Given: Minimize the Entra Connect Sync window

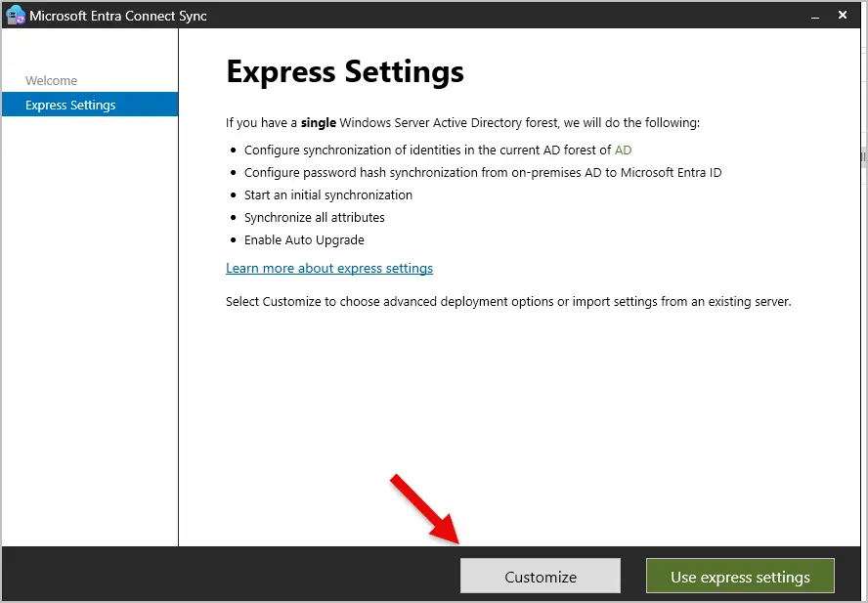Looking at the screenshot, I should [x=811, y=16].
